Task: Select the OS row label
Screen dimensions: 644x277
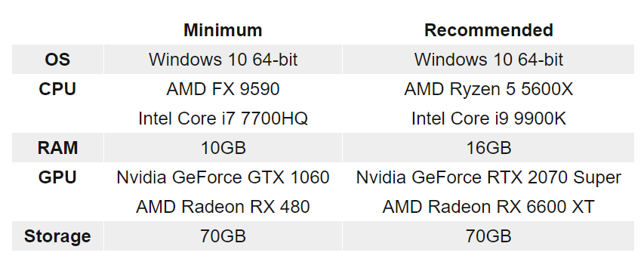Action: 57,60
